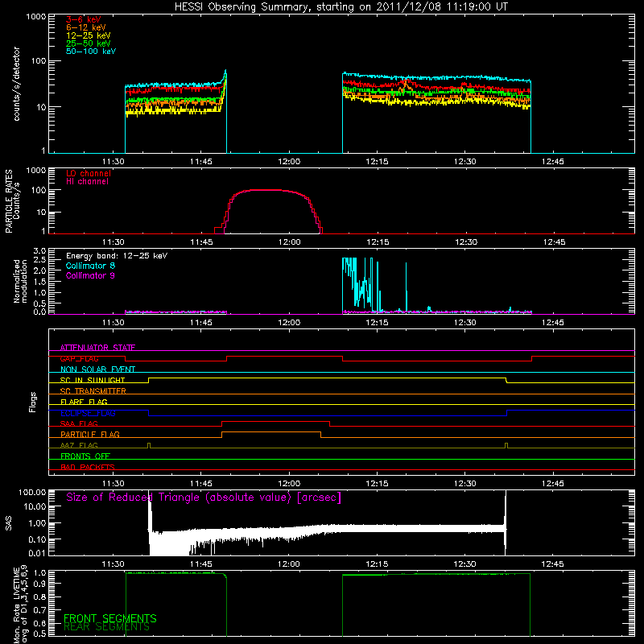Select the 6-12 keV legend label
The image size is (644, 644).
[86, 27]
